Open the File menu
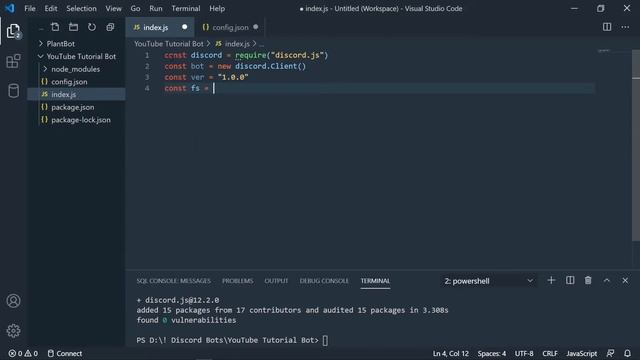640x360 pixels. [30, 8]
